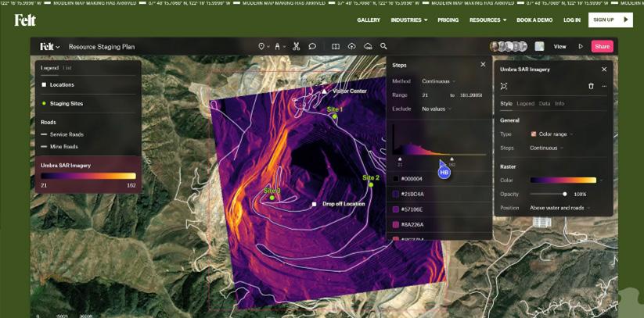Open the Position Above water and roads dropdown
The width and height of the screenshot is (644, 318).
pos(559,208)
